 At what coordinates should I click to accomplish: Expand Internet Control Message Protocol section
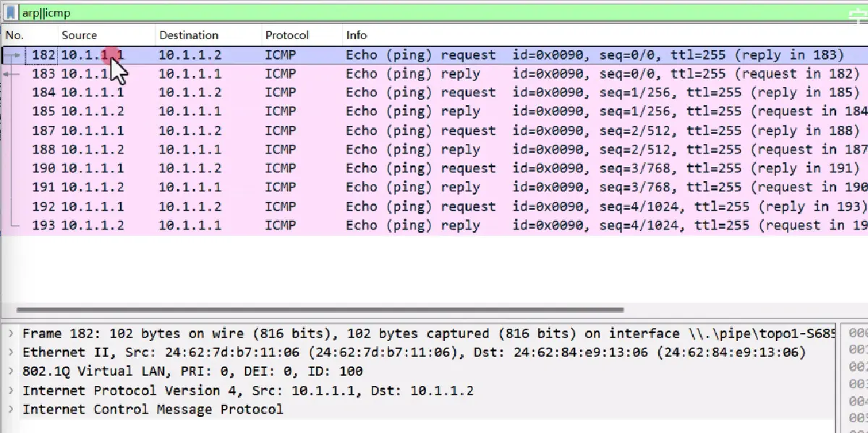click(10, 410)
